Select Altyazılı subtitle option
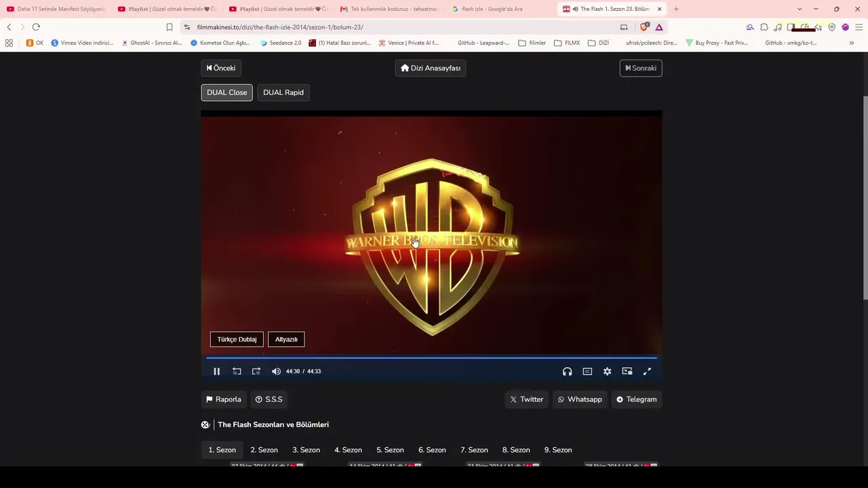The image size is (868, 488). click(x=286, y=339)
